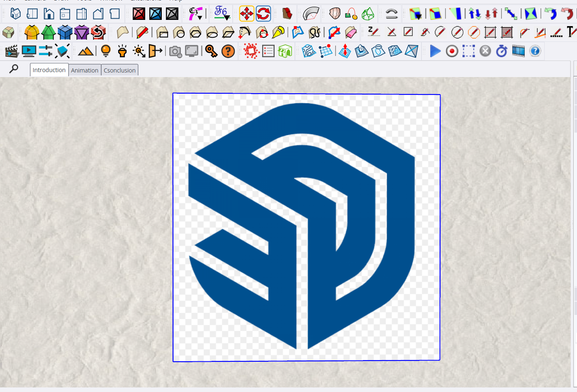577x392 pixels.
Task: Select the red four-arrow move tool
Action: [x=247, y=14]
